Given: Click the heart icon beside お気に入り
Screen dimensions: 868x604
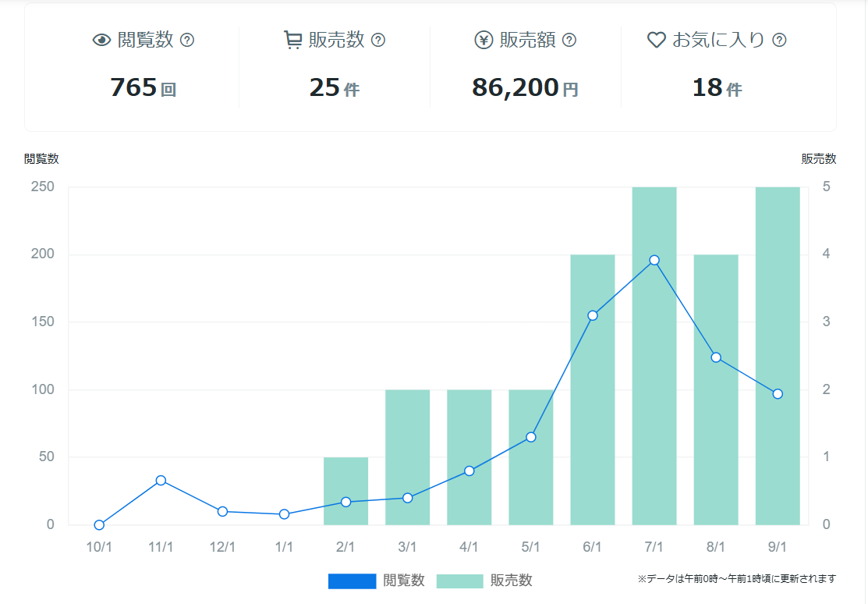Looking at the screenshot, I should tap(657, 40).
